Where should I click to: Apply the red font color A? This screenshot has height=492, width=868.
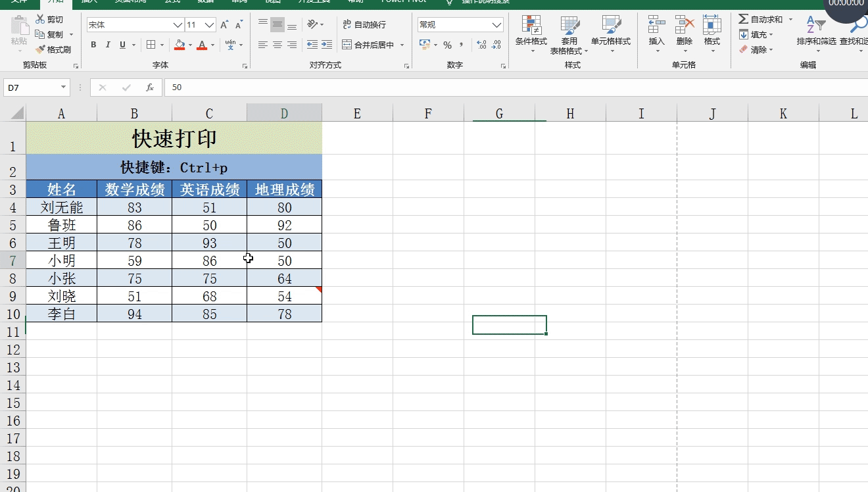[202, 45]
